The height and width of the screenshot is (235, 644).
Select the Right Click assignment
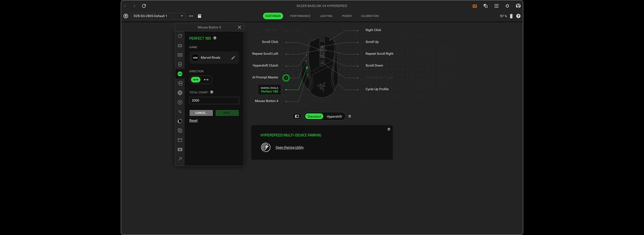pyautogui.click(x=374, y=30)
